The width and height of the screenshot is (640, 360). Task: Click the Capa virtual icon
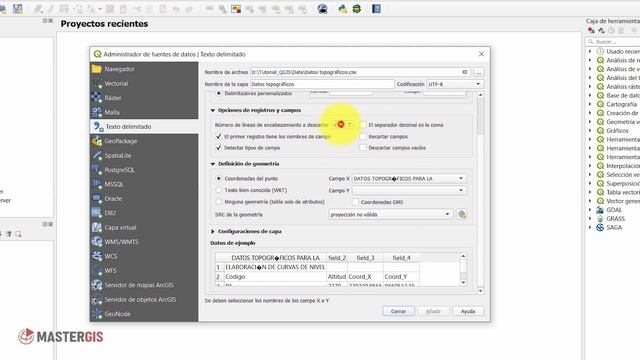tap(97, 227)
